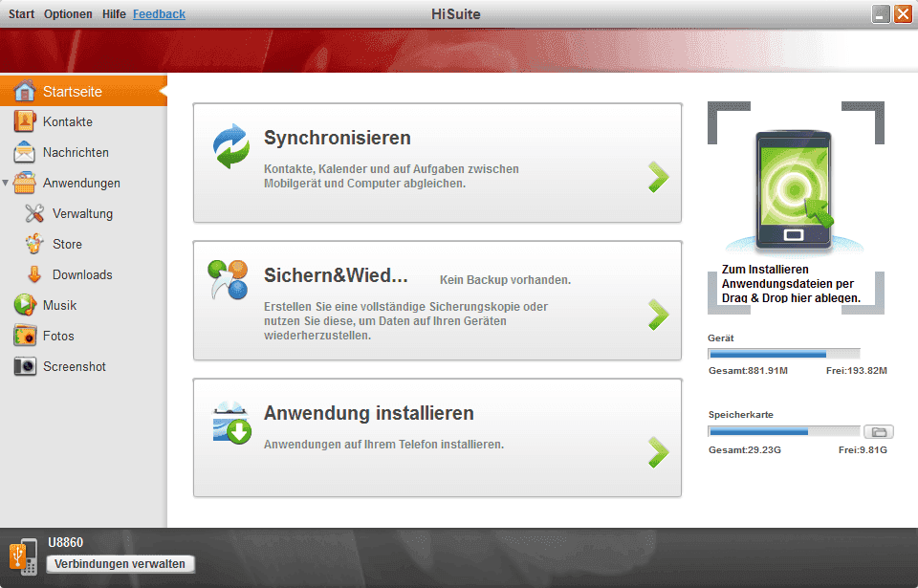Click the Nachrichten envelope icon
918x588 pixels.
[x=25, y=152]
